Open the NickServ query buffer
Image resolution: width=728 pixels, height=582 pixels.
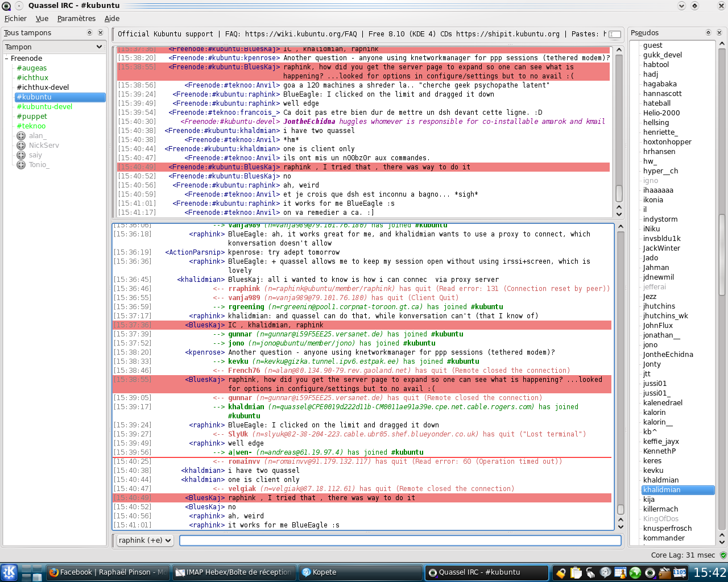(44, 145)
